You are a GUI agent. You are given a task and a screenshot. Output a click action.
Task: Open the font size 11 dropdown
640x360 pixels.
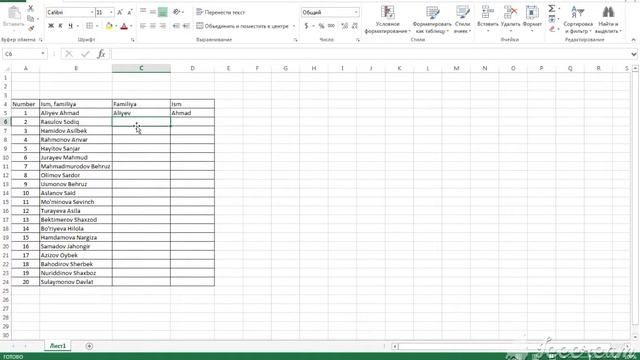tap(111, 13)
